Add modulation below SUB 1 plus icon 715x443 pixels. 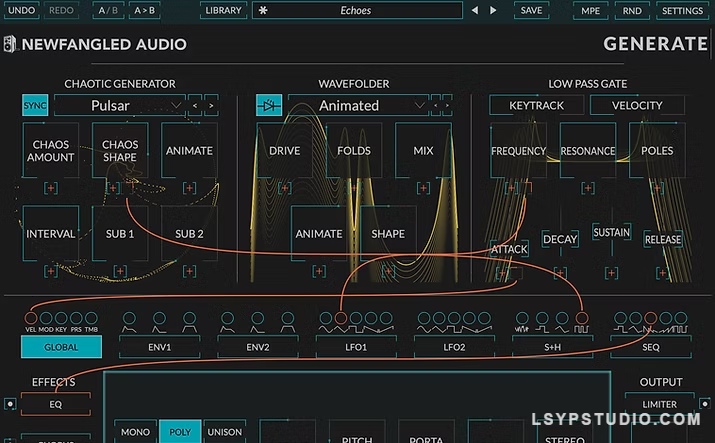120,271
